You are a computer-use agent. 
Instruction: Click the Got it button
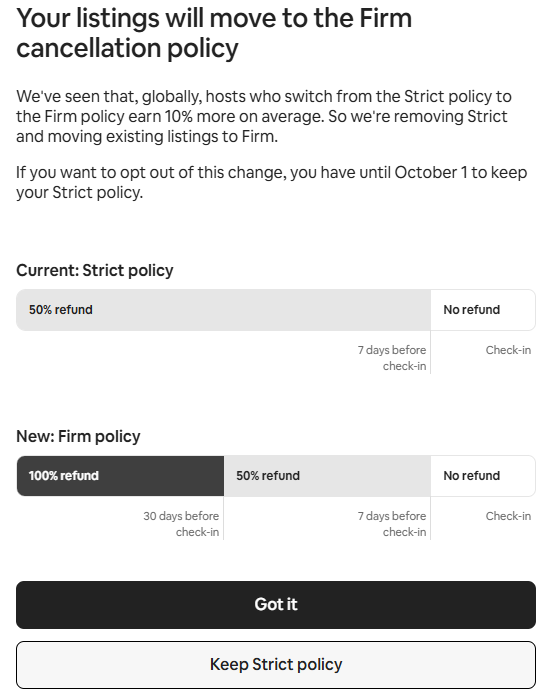276,605
